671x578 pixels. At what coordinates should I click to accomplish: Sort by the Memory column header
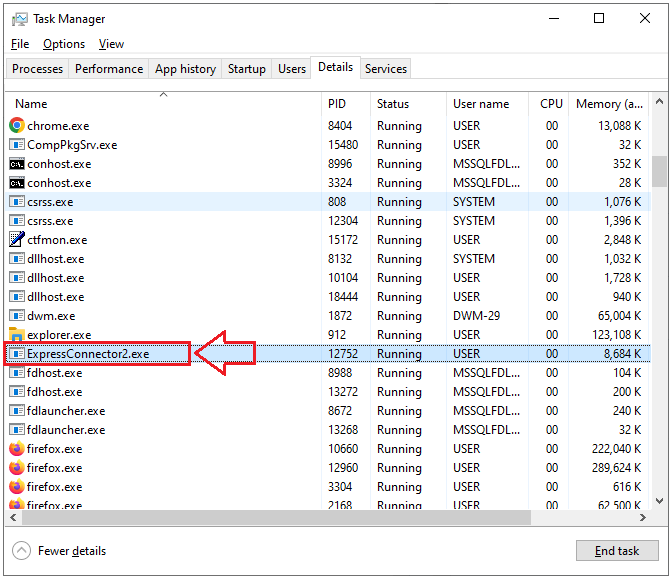click(x=609, y=103)
